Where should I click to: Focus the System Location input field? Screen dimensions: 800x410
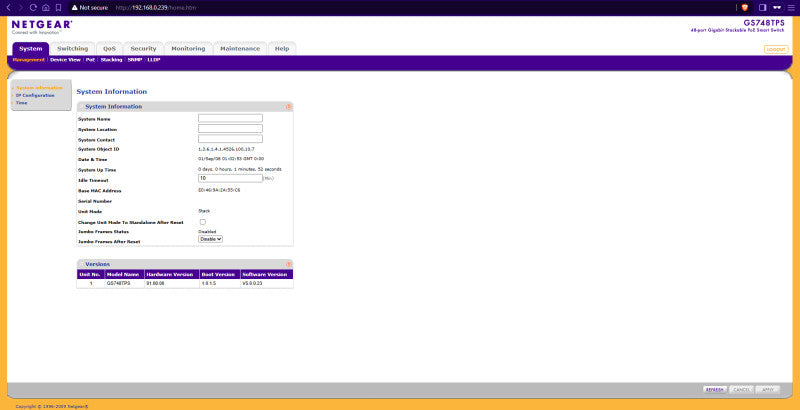[230, 129]
